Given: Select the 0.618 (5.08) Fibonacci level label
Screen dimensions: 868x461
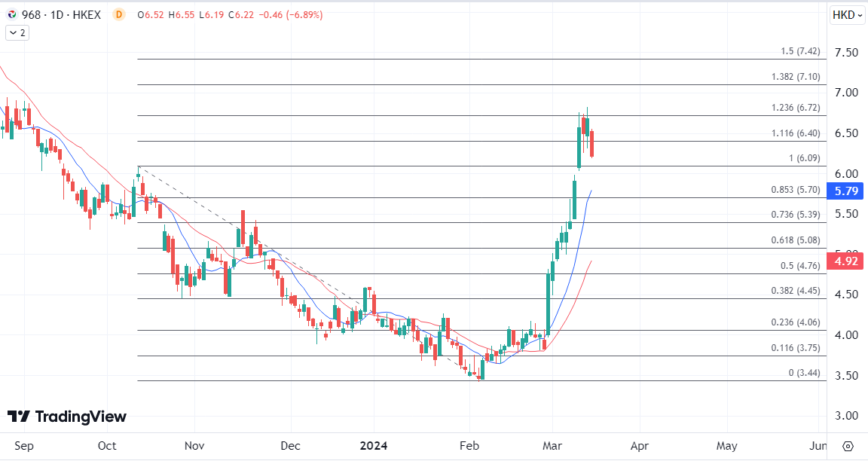Looking at the screenshot, I should click(795, 240).
